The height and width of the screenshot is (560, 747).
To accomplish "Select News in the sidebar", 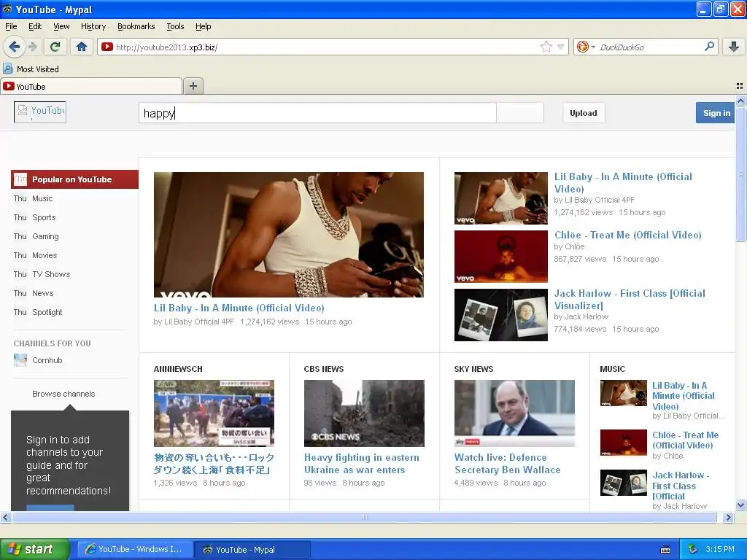I will tap(42, 293).
